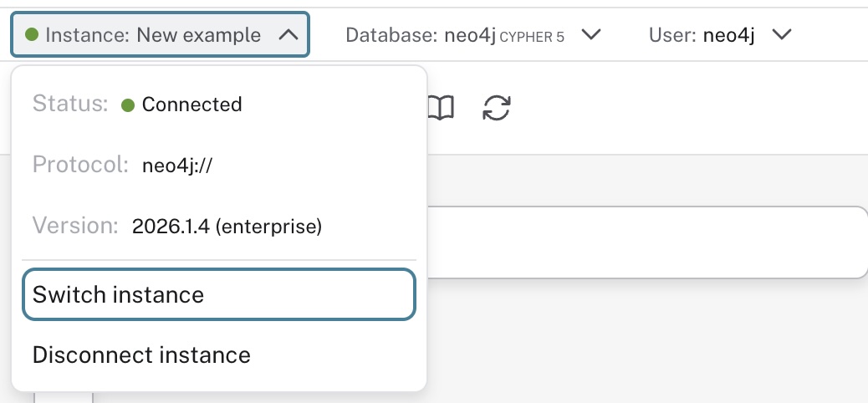The height and width of the screenshot is (403, 868).
Task: Focus the query input field on the right
Action: tap(644, 242)
